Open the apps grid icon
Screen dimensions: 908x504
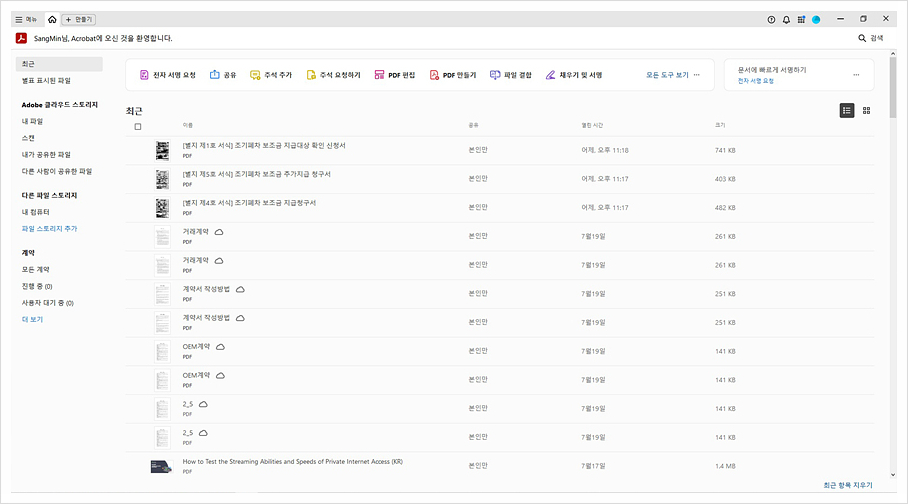coord(801,20)
